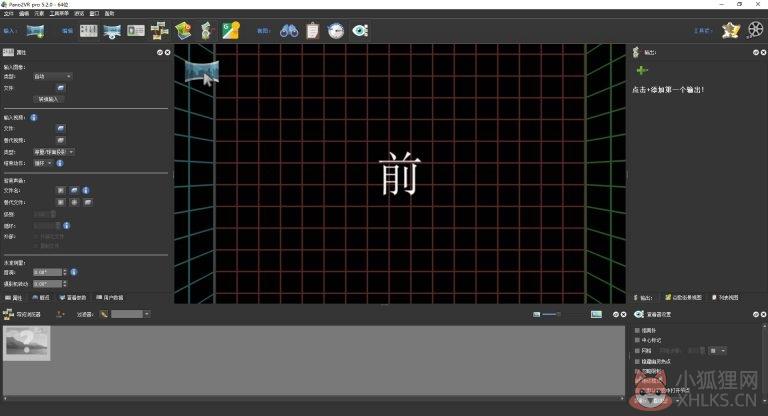Browse for input video file

[61, 128]
